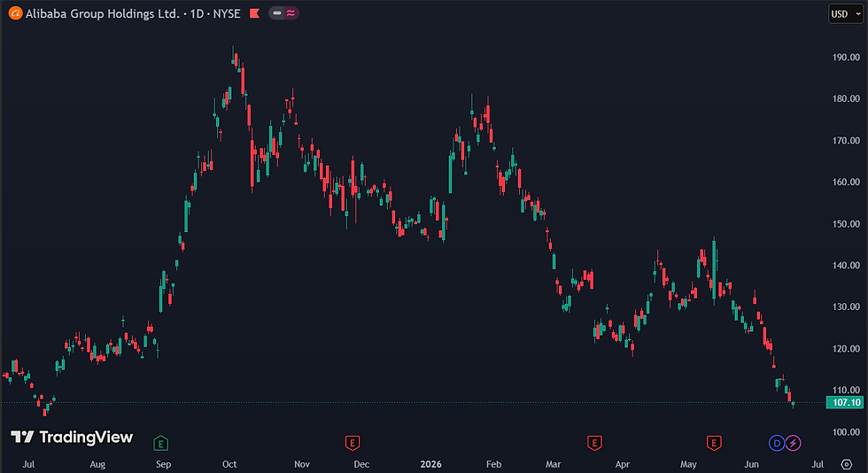This screenshot has width=868, height=473.
Task: Click the gray dash market status indicator
Action: point(276,12)
